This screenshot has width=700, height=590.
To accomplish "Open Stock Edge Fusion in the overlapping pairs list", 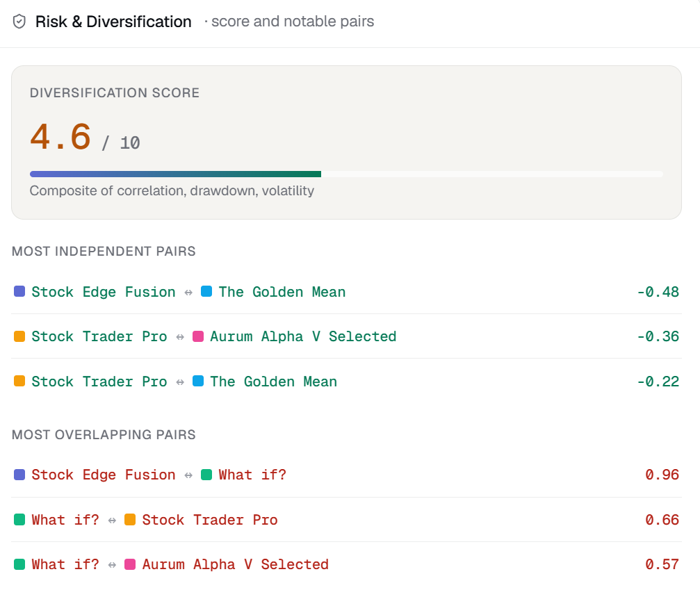I will 104,475.
